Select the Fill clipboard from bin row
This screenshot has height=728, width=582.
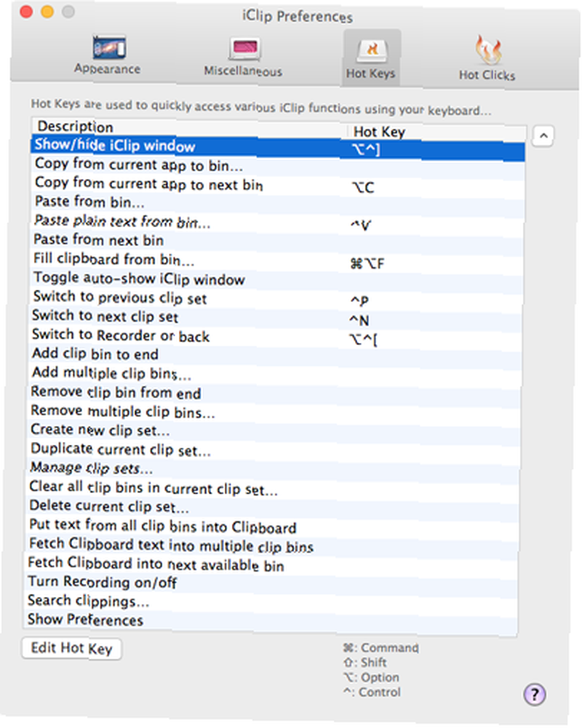coord(276,261)
